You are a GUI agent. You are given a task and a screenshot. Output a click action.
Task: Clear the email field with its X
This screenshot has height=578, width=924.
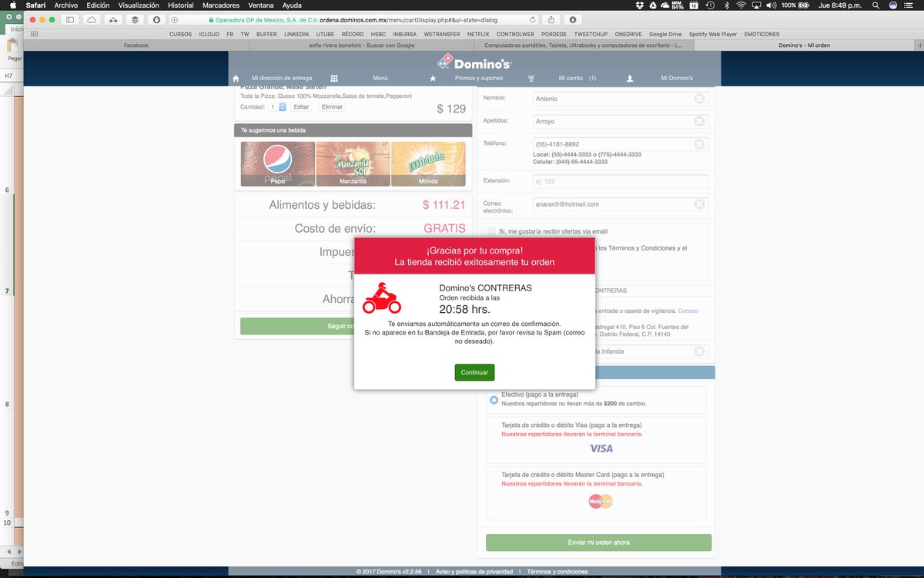point(699,204)
